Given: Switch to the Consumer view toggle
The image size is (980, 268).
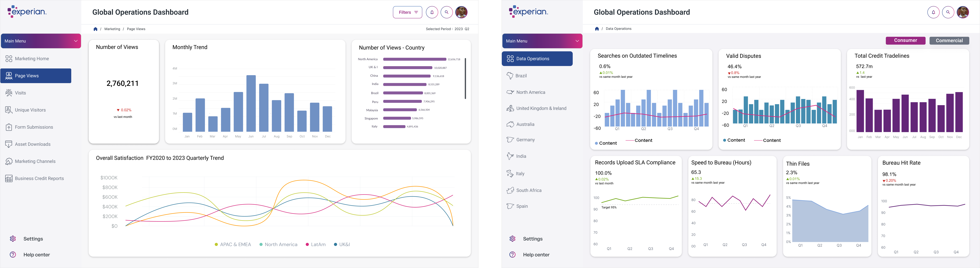Looking at the screenshot, I should point(905,40).
